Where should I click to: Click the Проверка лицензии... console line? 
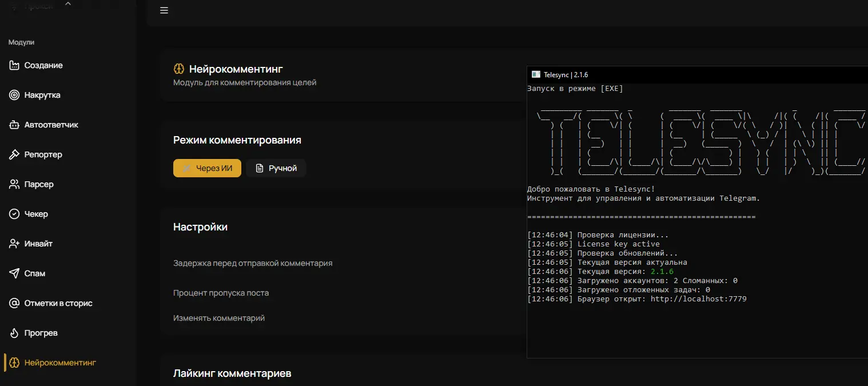pyautogui.click(x=598, y=235)
